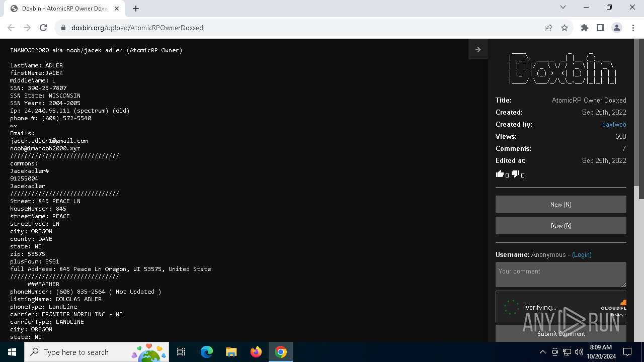The height and width of the screenshot is (362, 644).
Task: Reload the current page
Action: [43, 28]
